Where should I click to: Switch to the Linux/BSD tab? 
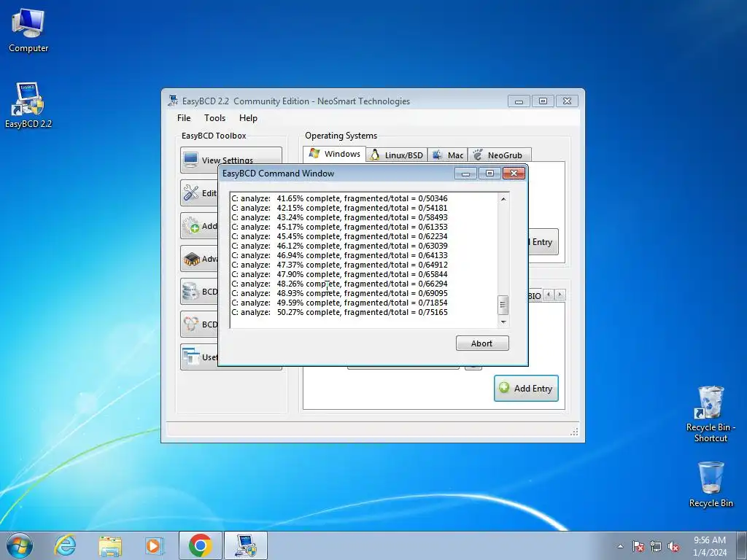396,155
